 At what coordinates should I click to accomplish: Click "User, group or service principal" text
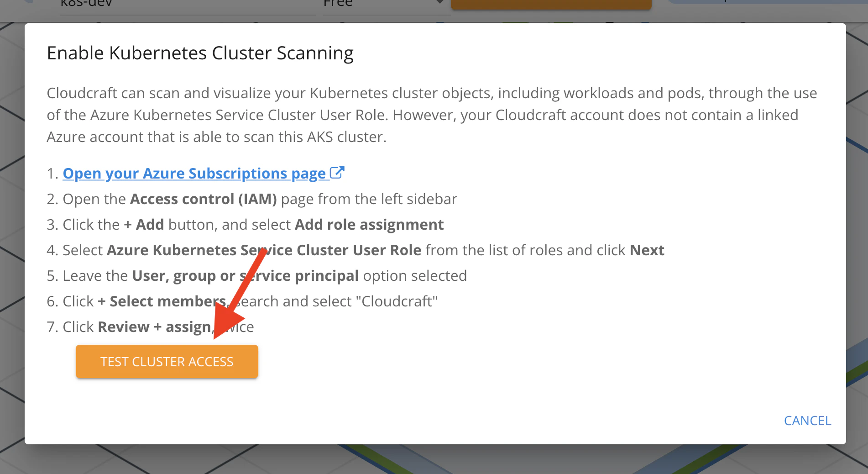245,276
